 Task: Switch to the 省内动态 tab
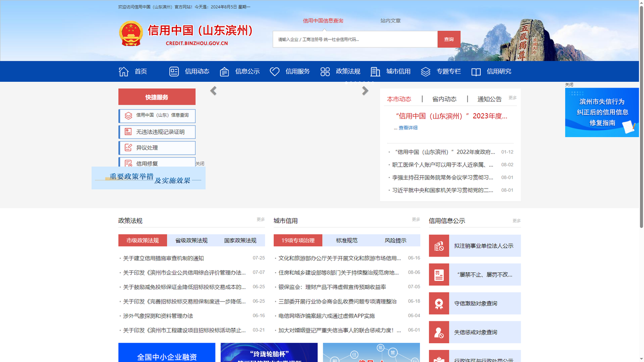click(x=444, y=99)
